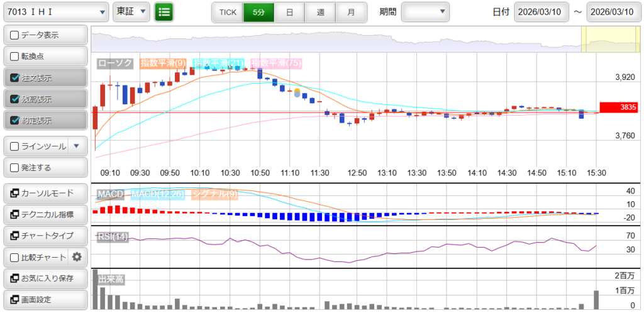Open テクニカル指標 settings window

point(45,214)
